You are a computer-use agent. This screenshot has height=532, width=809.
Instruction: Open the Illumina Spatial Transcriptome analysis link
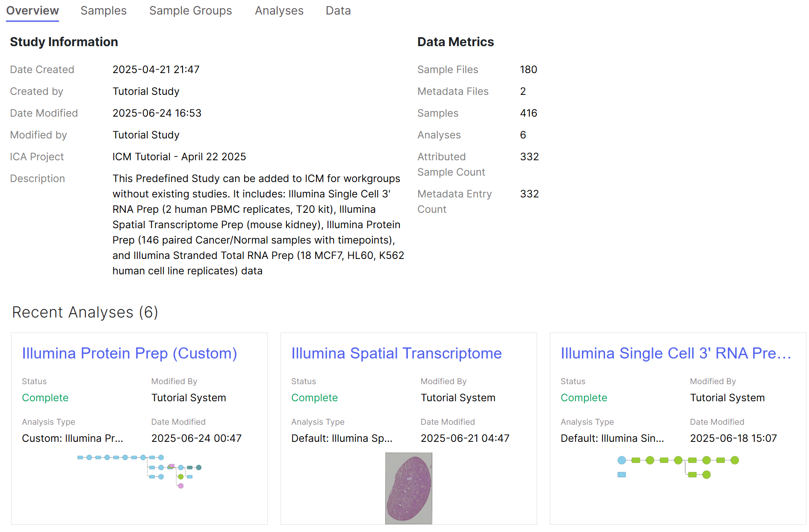(x=396, y=353)
